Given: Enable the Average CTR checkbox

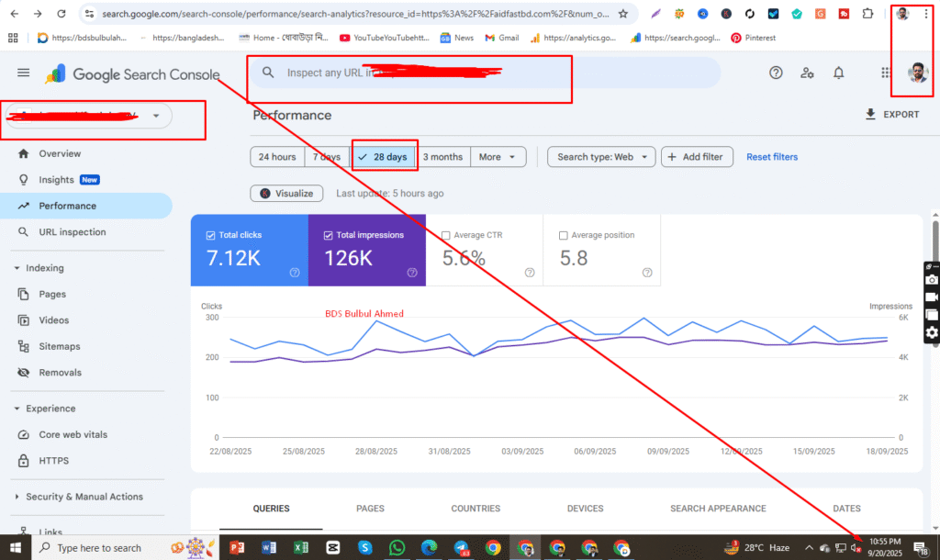Looking at the screenshot, I should (446, 235).
